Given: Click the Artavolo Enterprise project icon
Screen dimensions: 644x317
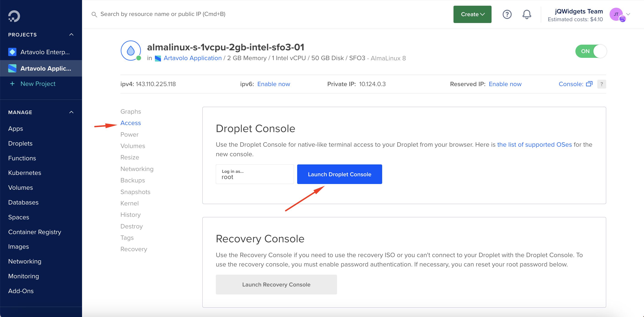Looking at the screenshot, I should 12,52.
